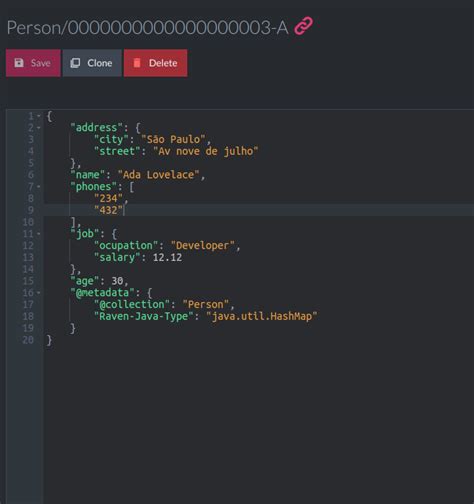This screenshot has height=504, width=474.
Task: Click the "java.util.HashMap" value
Action: (x=262, y=316)
